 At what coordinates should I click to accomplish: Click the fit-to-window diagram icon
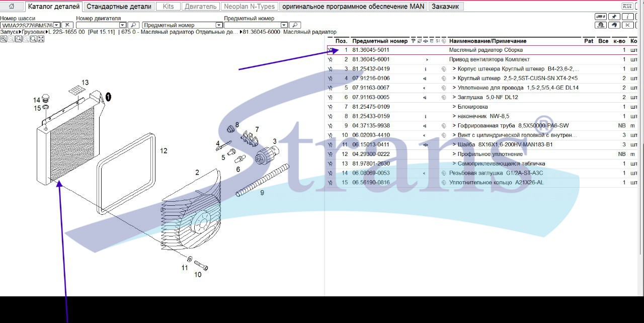41,39
